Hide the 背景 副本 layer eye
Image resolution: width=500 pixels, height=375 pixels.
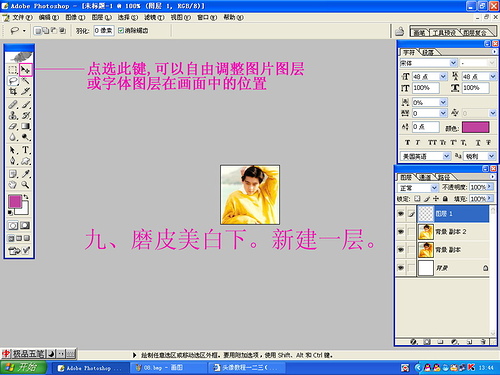(x=401, y=250)
